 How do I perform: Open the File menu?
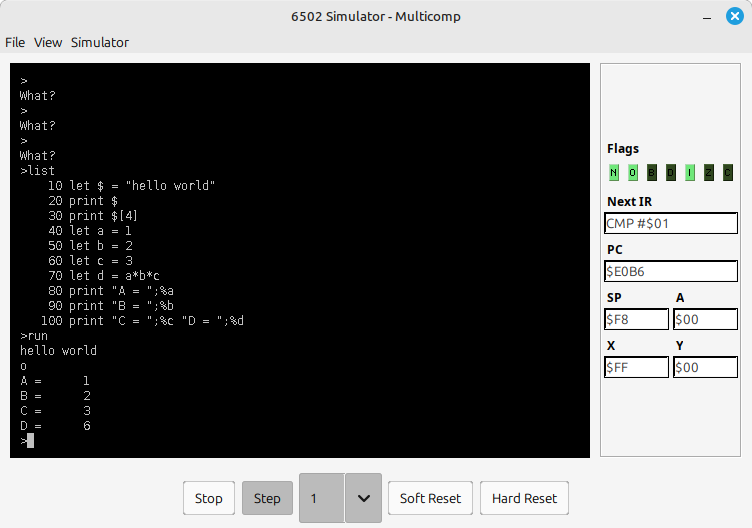15,42
